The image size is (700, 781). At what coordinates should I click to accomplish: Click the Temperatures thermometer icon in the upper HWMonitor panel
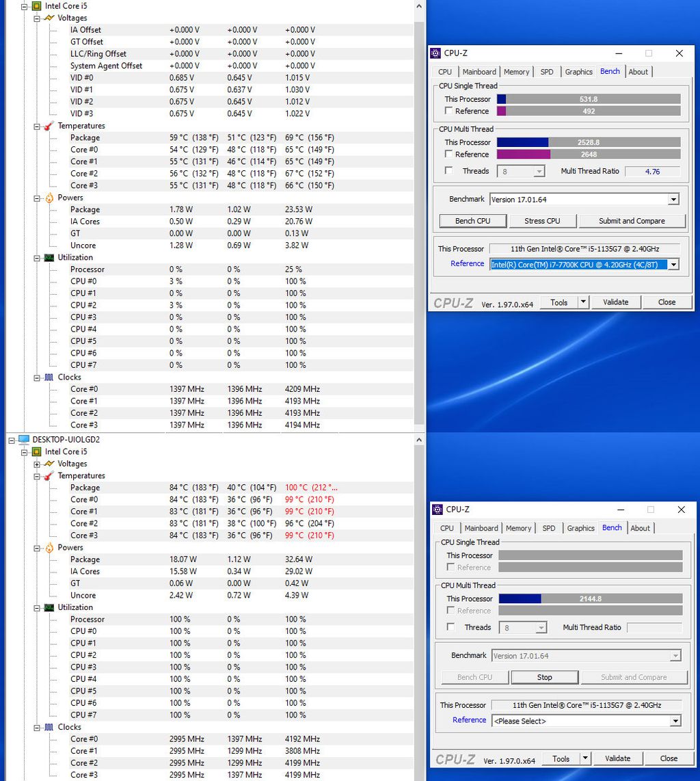tap(49, 126)
